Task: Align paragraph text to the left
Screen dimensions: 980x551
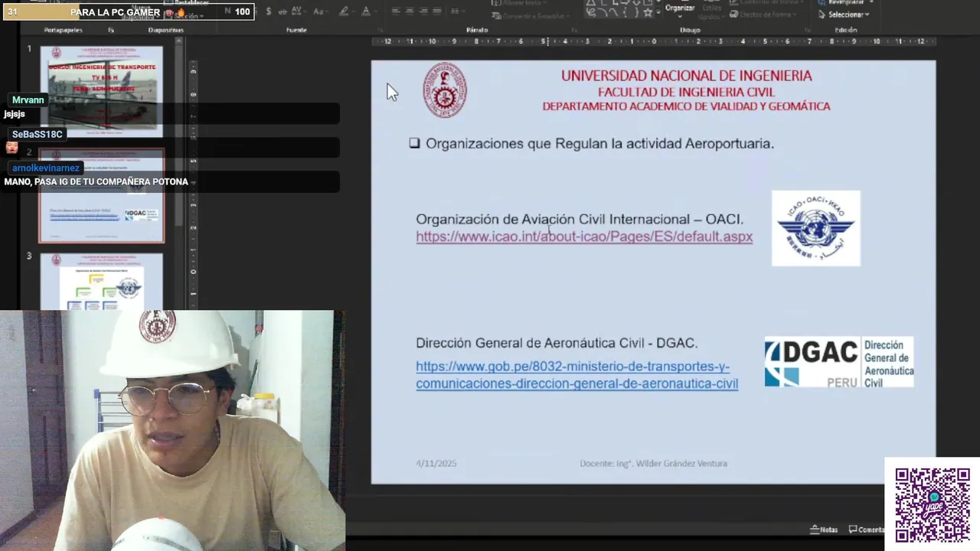Action: click(x=396, y=11)
